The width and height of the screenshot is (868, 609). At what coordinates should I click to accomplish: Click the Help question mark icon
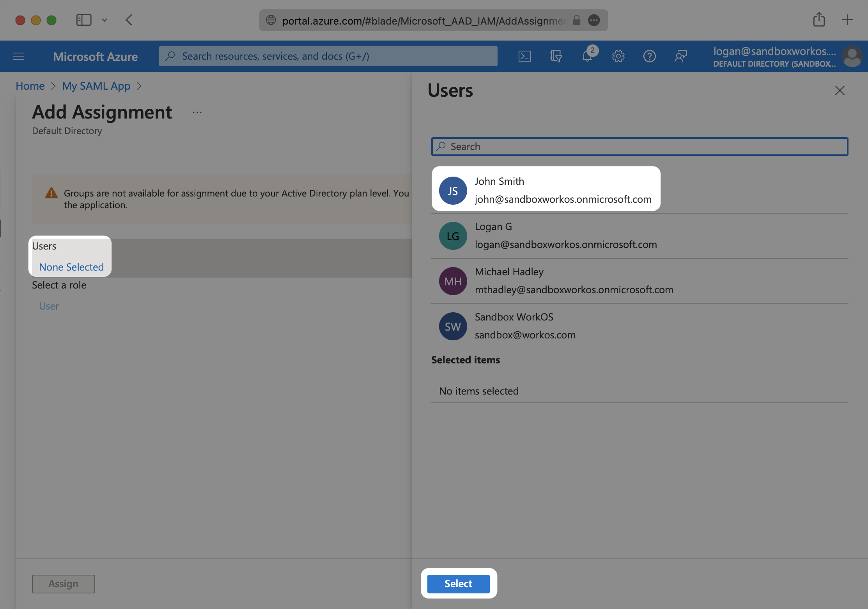pyautogui.click(x=649, y=56)
